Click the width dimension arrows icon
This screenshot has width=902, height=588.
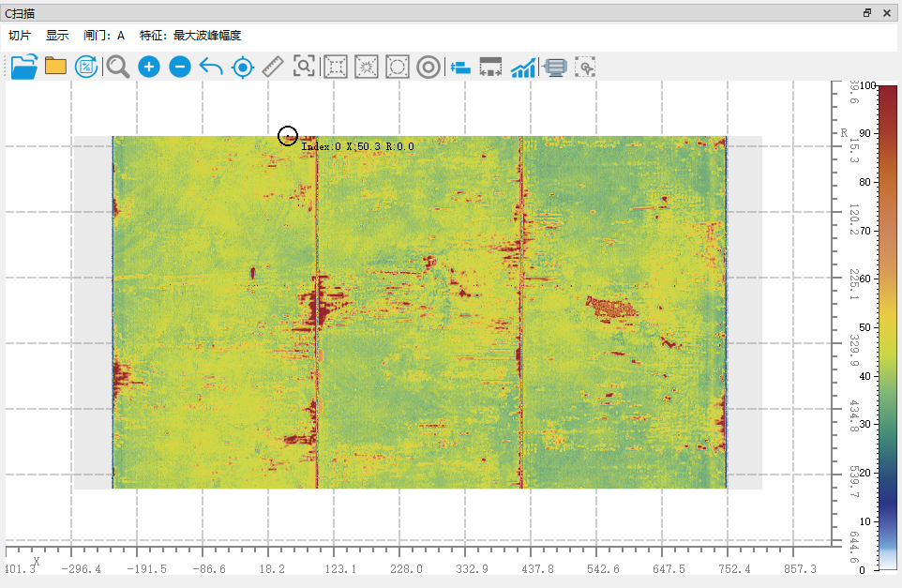point(490,67)
